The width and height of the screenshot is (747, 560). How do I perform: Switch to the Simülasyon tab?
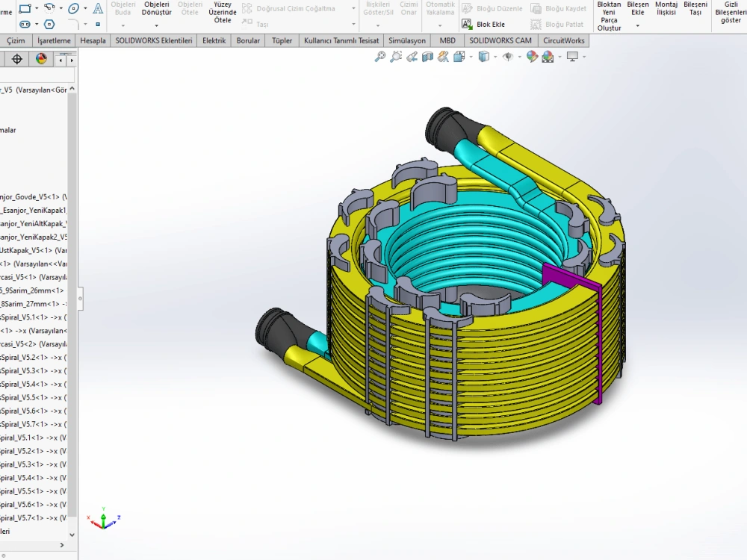point(407,40)
